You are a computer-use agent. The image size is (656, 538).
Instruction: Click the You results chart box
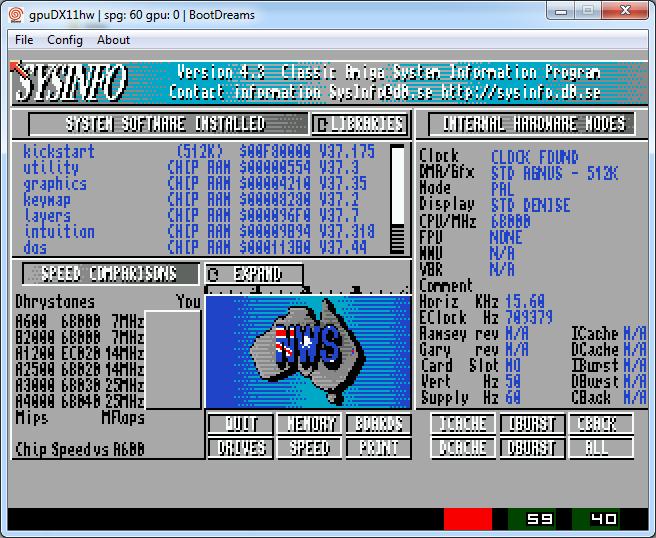point(173,359)
